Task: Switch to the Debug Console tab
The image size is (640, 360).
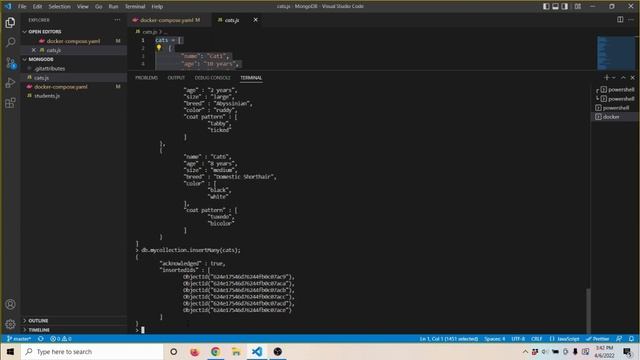Action: tap(213, 78)
